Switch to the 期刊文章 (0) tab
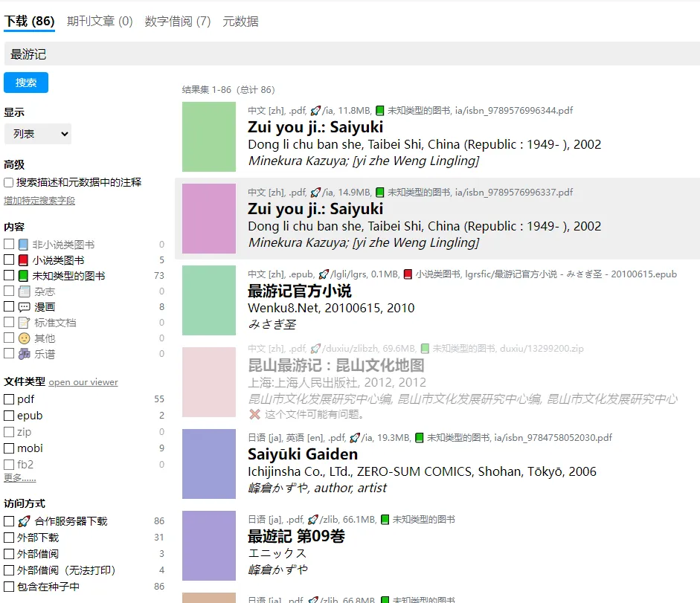Image resolution: width=700 pixels, height=603 pixels. (100, 22)
